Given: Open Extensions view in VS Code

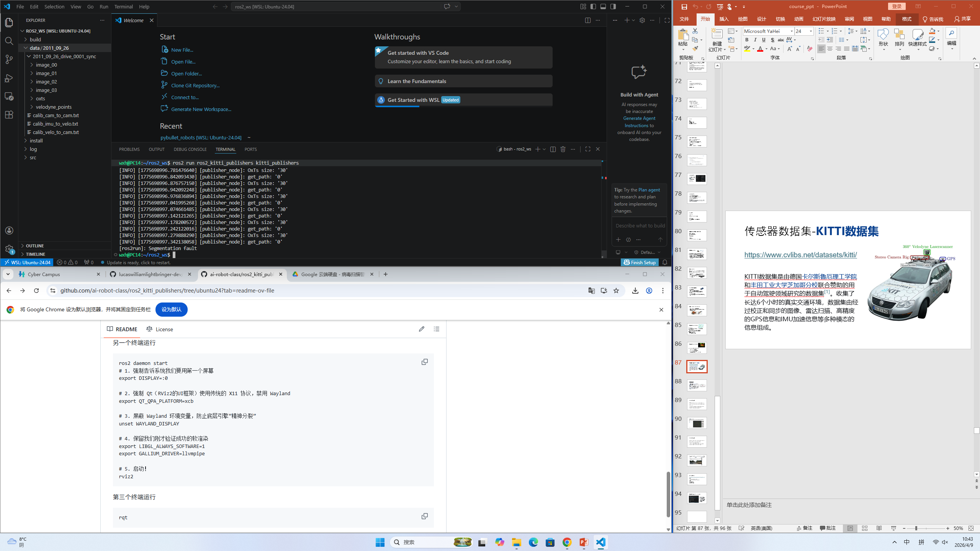Looking at the screenshot, I should (9, 114).
